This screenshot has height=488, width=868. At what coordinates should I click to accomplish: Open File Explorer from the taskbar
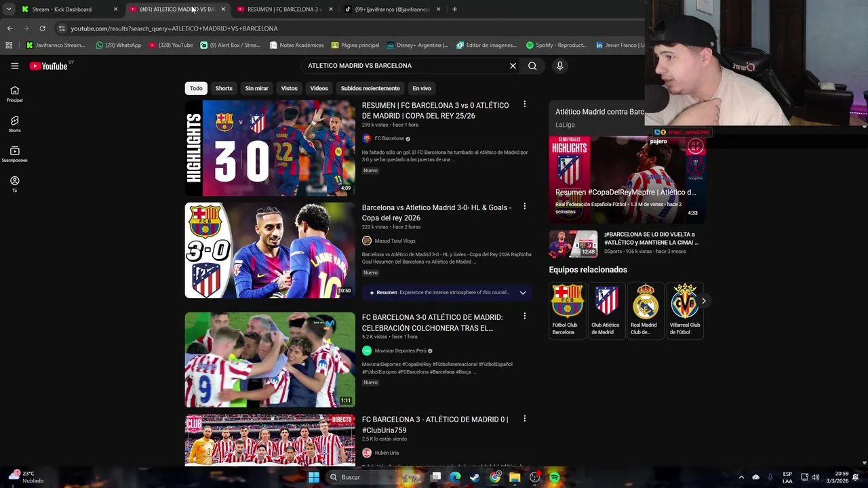tap(515, 477)
